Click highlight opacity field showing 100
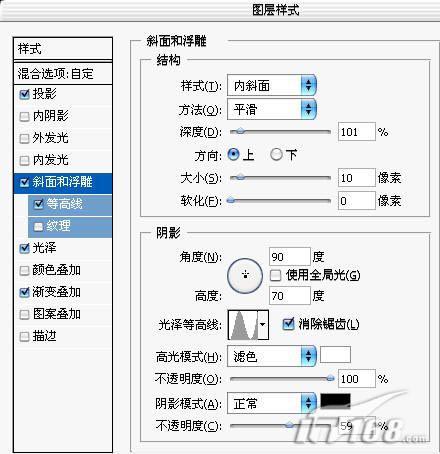The width and height of the screenshot is (440, 454). pos(357,379)
